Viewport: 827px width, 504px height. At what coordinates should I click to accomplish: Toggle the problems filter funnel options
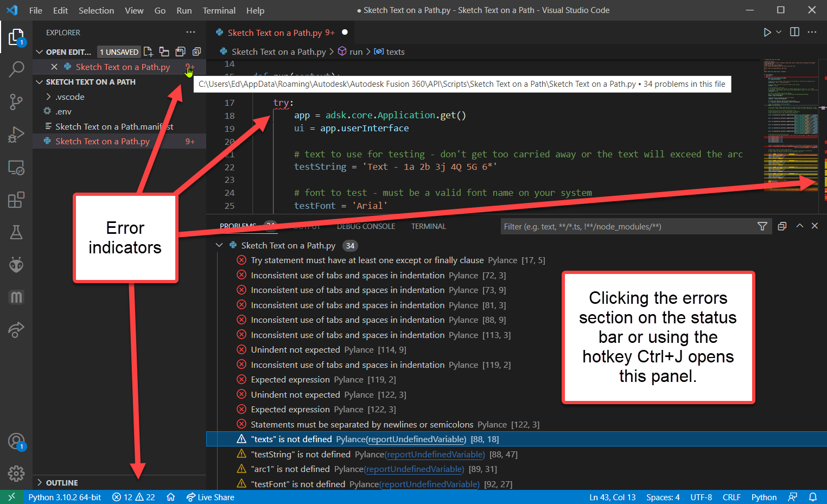762,226
